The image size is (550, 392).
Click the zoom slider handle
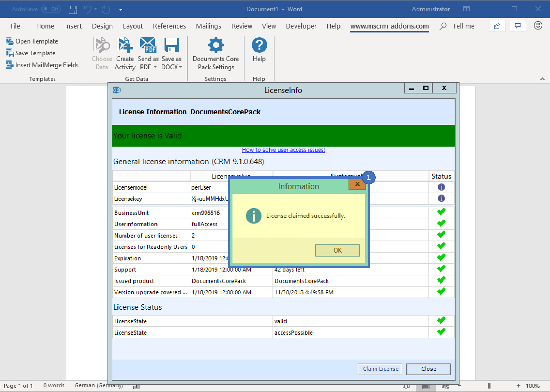click(x=489, y=386)
